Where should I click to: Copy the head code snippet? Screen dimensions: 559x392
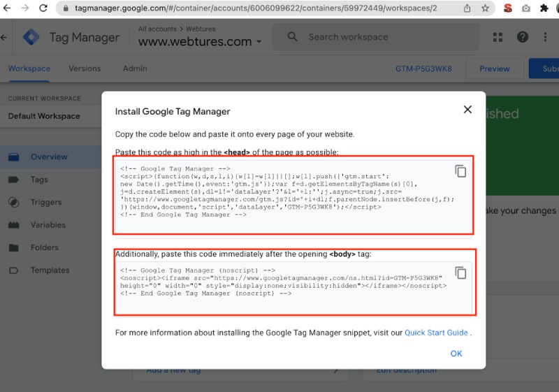pos(460,171)
